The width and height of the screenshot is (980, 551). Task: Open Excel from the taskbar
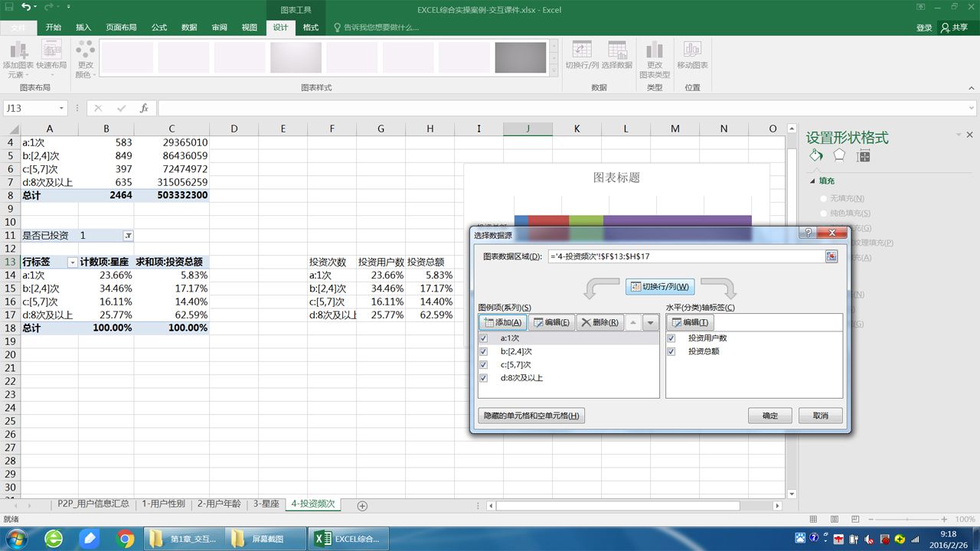(x=348, y=539)
